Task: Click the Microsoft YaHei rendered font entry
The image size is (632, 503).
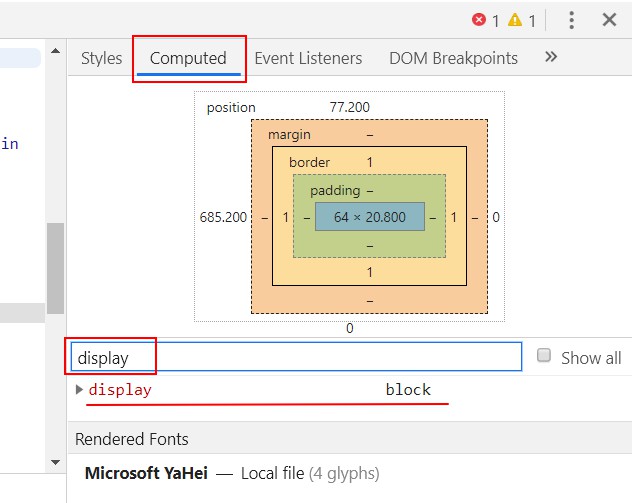Action: (146, 473)
